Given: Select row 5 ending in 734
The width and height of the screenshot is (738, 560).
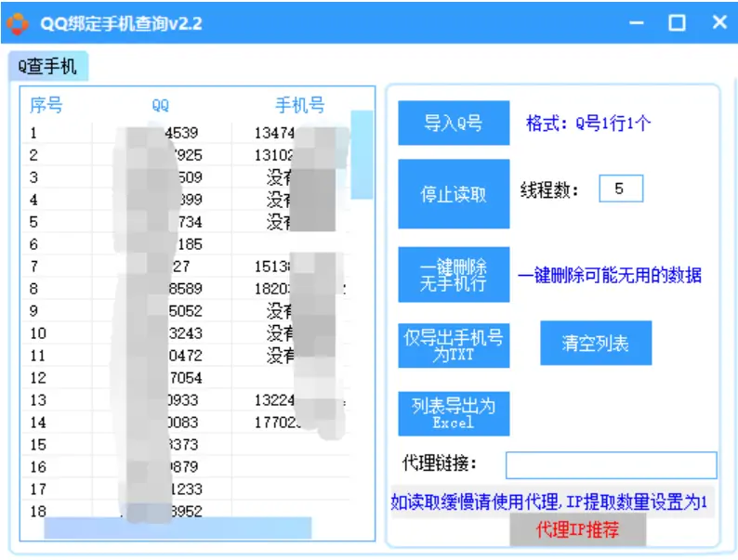Looking at the screenshot, I should coord(187,221).
